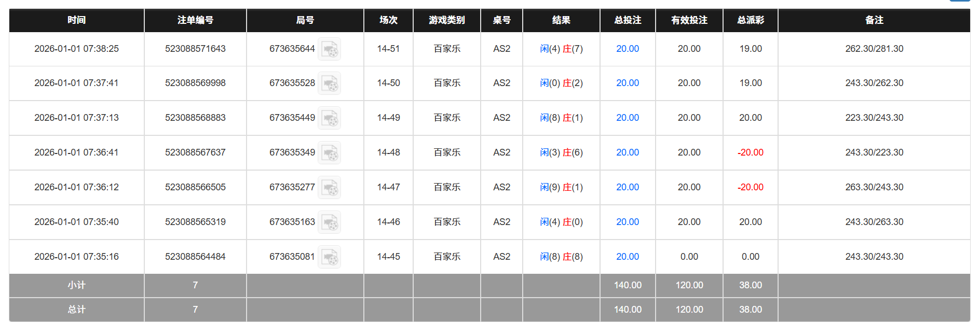Click the 总计 total row label

coord(76,310)
